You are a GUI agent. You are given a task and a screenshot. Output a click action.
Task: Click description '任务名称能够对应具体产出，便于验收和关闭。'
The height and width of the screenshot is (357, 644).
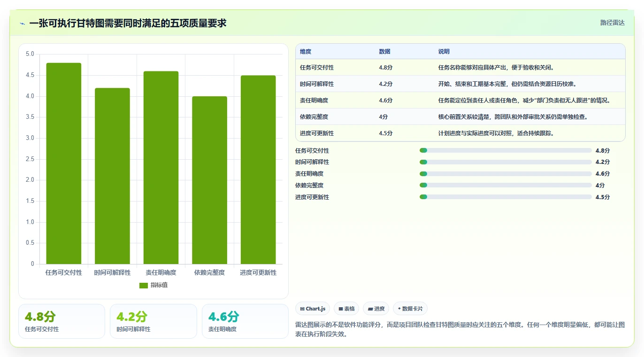pos(496,68)
